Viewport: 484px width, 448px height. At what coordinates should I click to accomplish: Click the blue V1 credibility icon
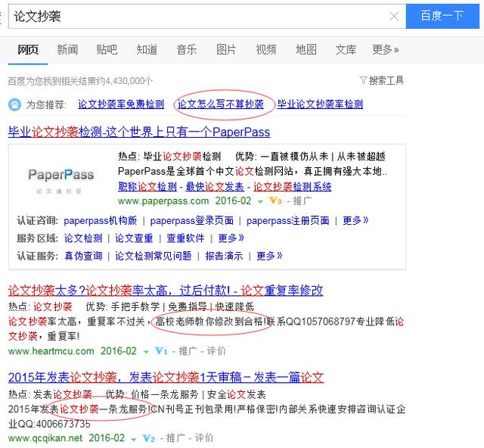pos(161,351)
